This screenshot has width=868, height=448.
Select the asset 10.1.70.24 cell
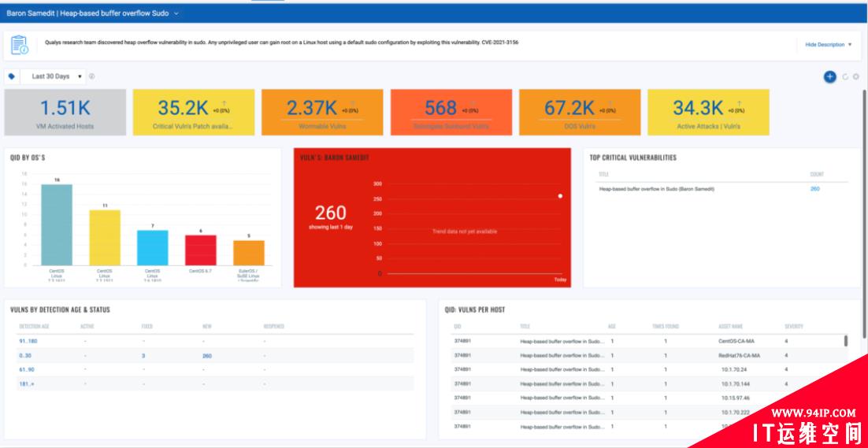point(734,369)
